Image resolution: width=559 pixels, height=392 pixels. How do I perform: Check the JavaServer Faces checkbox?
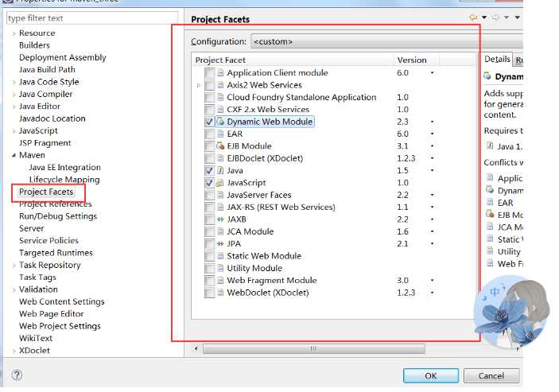click(209, 195)
